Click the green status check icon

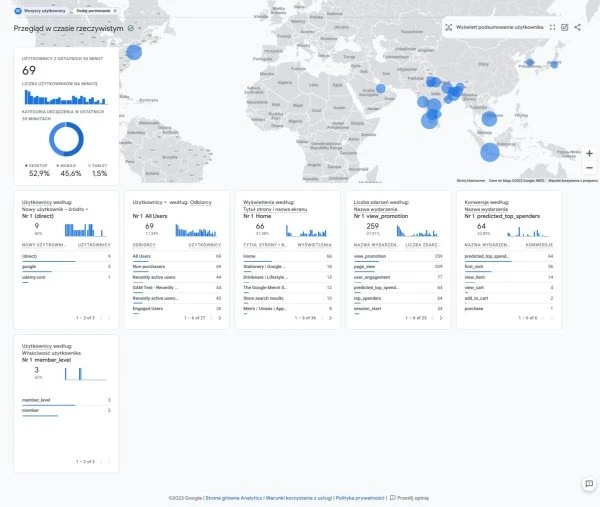coord(131,28)
